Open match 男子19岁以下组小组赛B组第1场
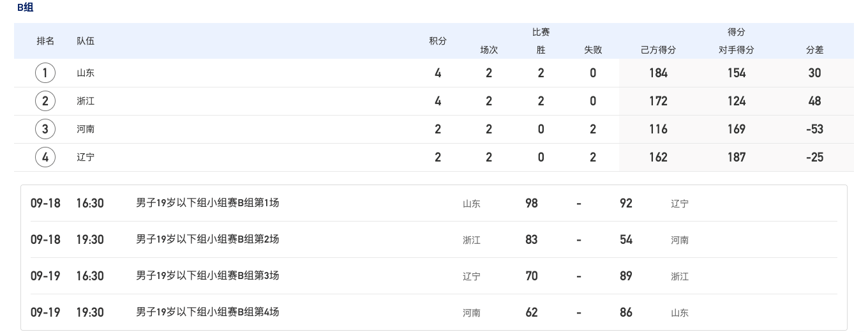This screenshot has height=332, width=868. click(x=207, y=203)
